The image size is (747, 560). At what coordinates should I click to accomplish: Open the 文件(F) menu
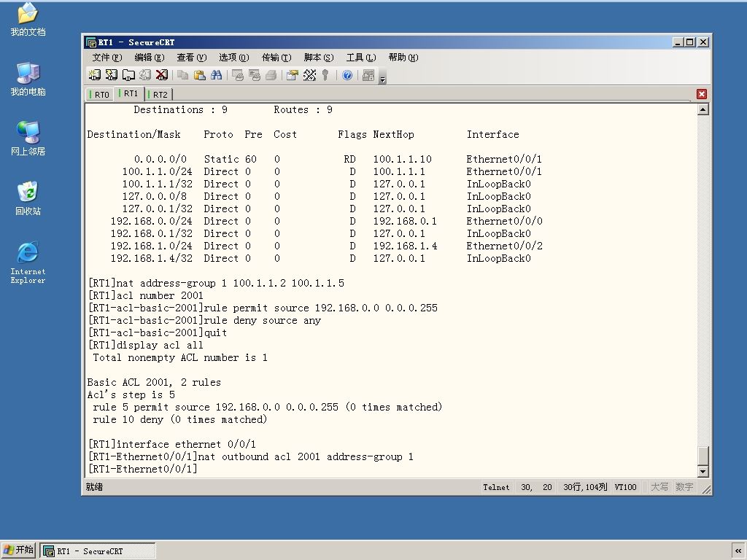click(x=107, y=58)
